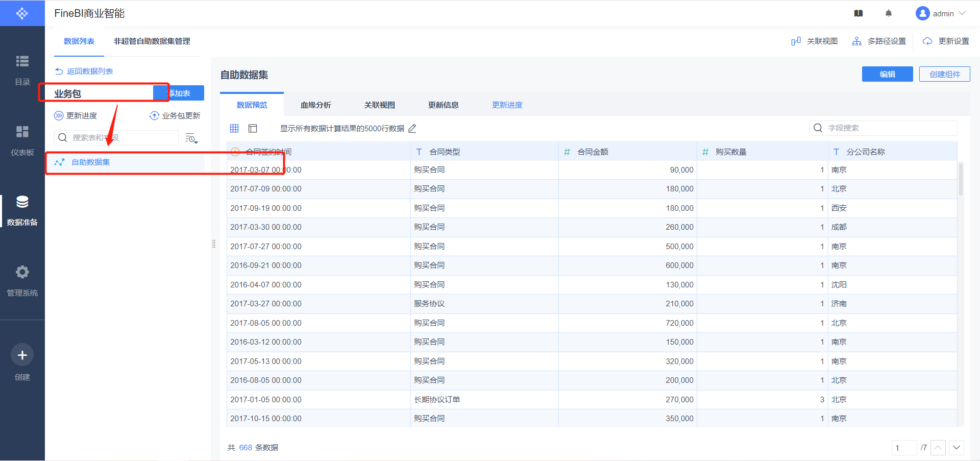
Task: Open the 目录 directory sidebar item
Action: 22,70
